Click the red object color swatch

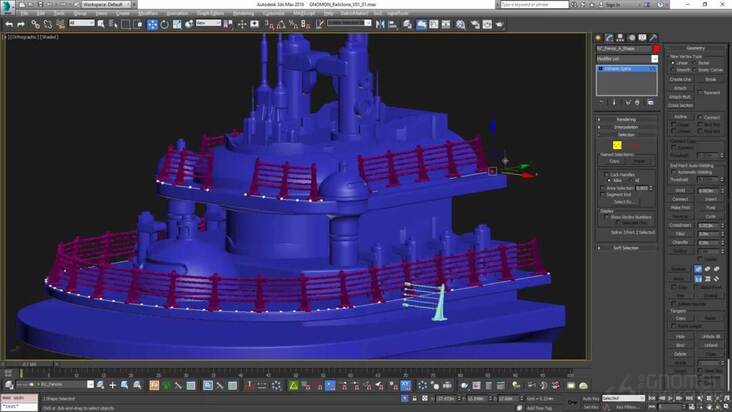tap(656, 48)
